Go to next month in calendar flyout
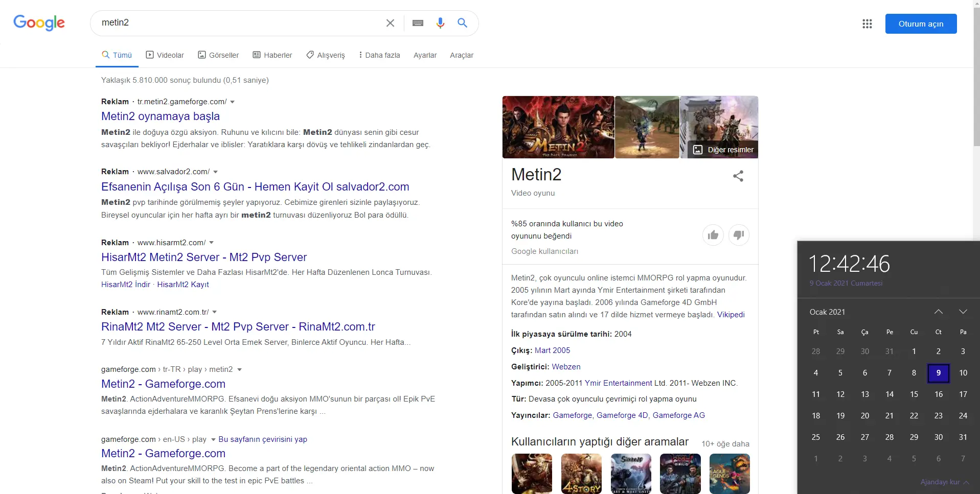The image size is (980, 494). pos(963,312)
